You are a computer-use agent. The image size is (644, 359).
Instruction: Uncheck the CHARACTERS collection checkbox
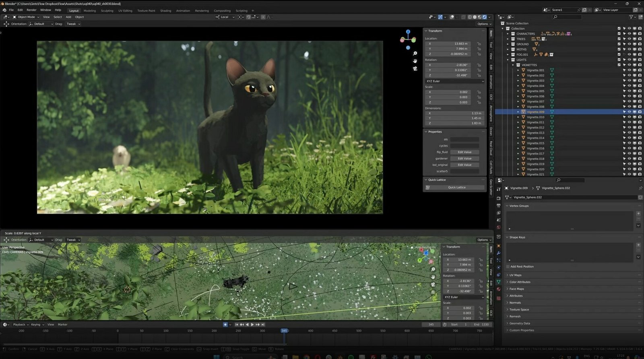coord(619,34)
